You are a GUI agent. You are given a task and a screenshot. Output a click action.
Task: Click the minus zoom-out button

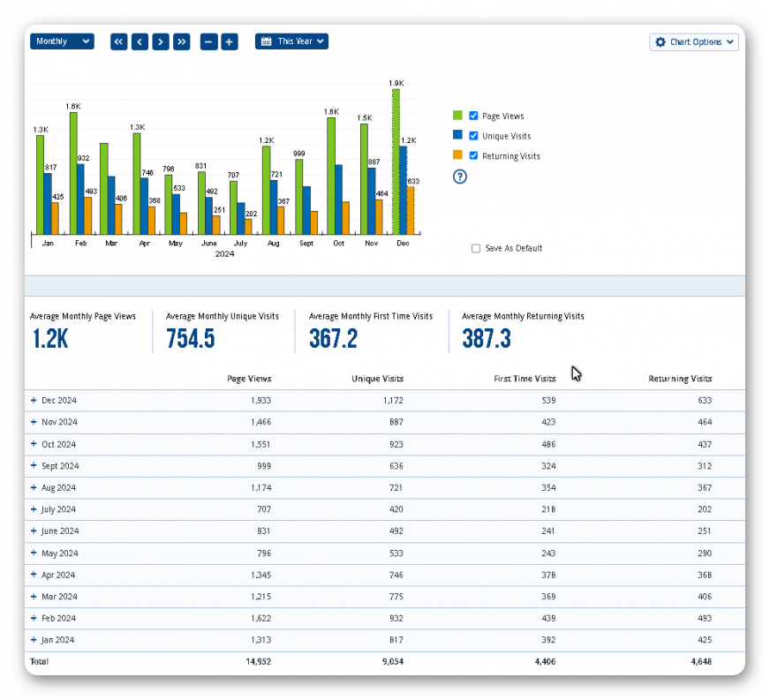[208, 41]
